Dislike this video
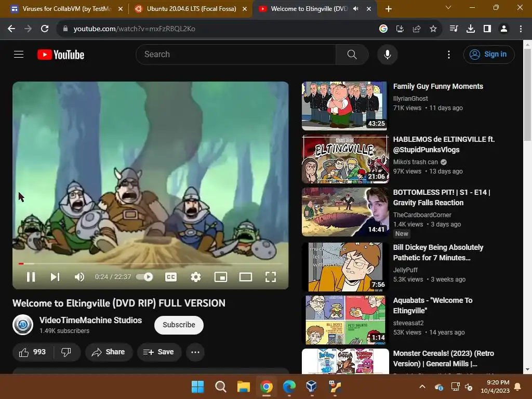532x399 pixels. [x=66, y=352]
